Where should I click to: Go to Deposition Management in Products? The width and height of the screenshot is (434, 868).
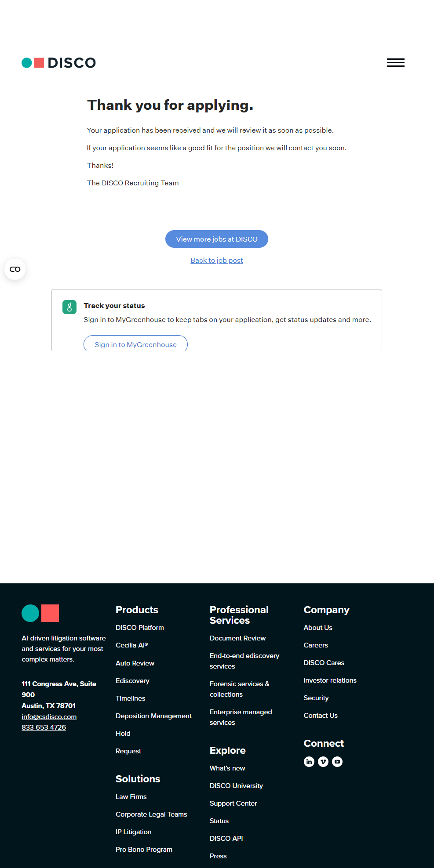(153, 716)
